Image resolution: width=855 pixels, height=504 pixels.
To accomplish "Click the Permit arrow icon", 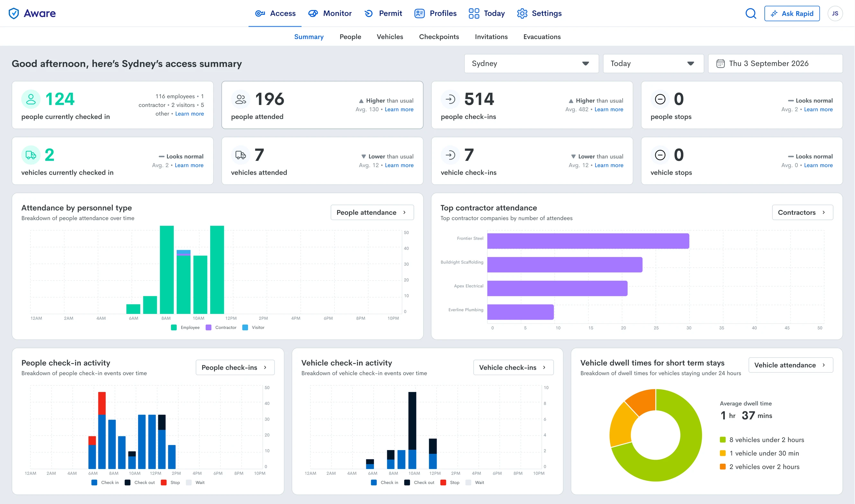I will pos(369,13).
